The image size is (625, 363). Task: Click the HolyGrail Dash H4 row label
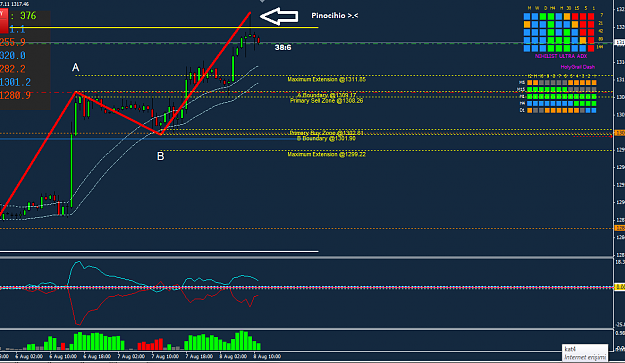click(522, 103)
